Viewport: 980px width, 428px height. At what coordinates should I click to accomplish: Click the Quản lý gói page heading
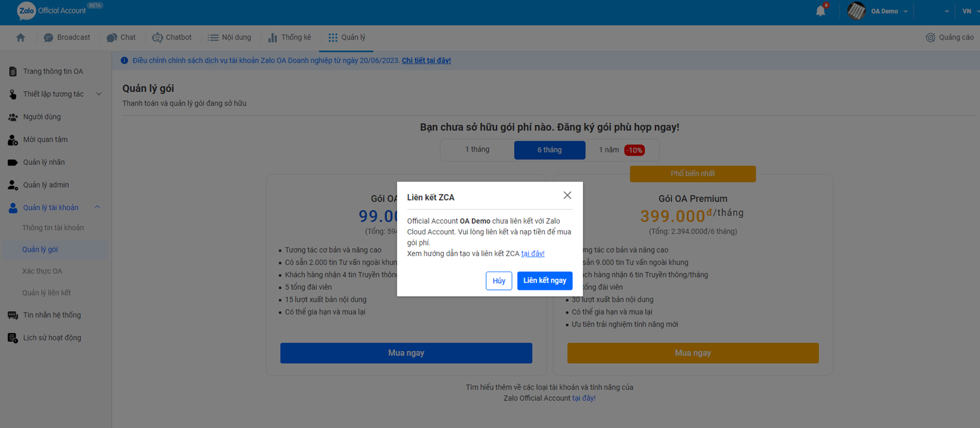tap(148, 88)
